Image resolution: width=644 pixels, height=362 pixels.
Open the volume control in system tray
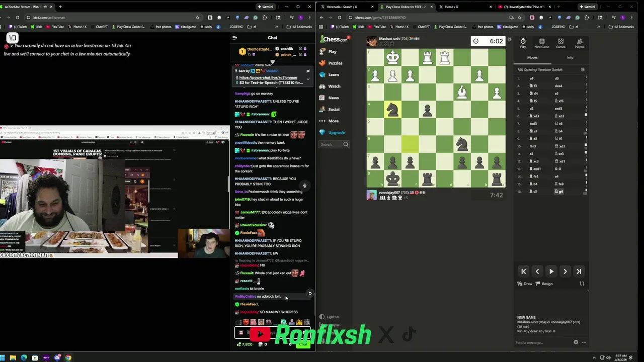pyautogui.click(x=608, y=357)
